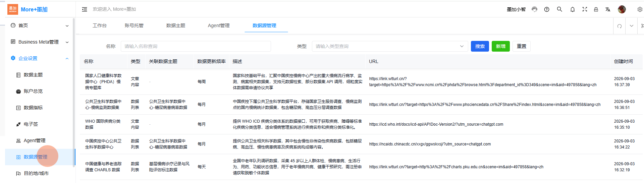Open the settings gear icon

(x=640, y=9)
